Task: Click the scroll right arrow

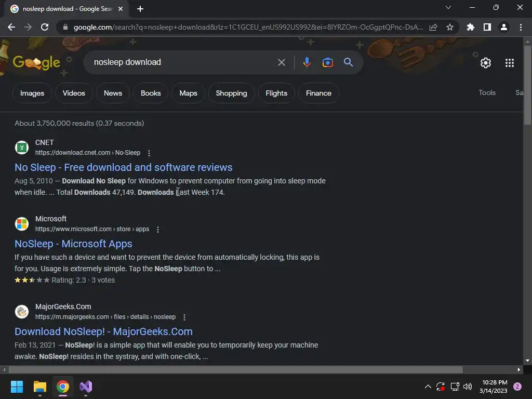Action: click(519, 369)
